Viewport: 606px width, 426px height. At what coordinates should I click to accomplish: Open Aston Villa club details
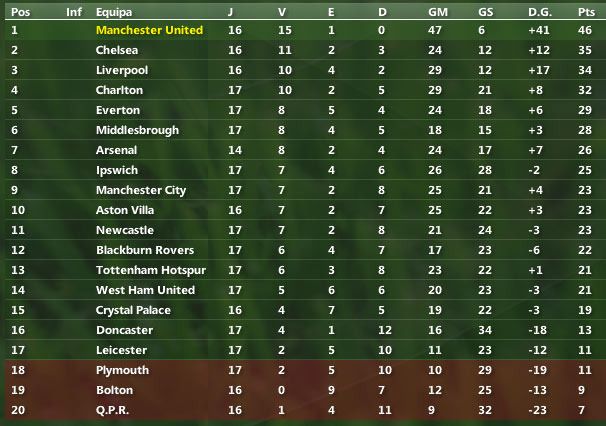[x=126, y=210]
